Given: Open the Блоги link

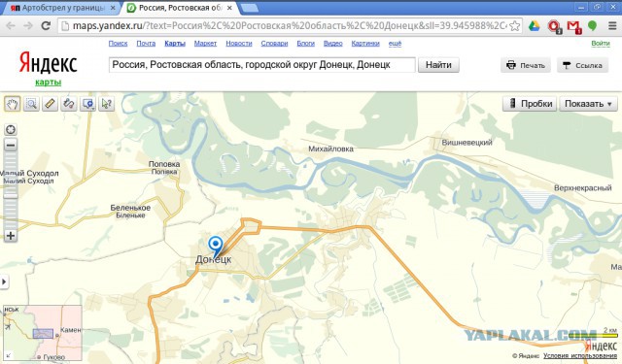Looking at the screenshot, I should pyautogui.click(x=306, y=43).
